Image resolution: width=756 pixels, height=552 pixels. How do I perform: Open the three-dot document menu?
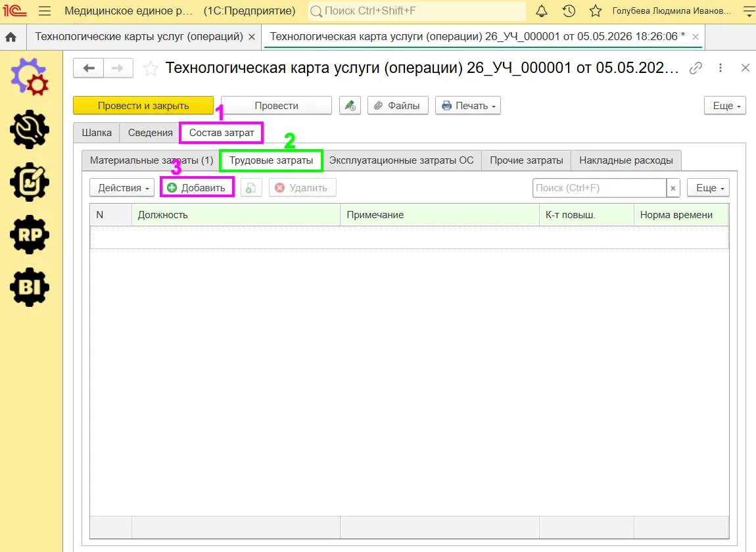[721, 68]
